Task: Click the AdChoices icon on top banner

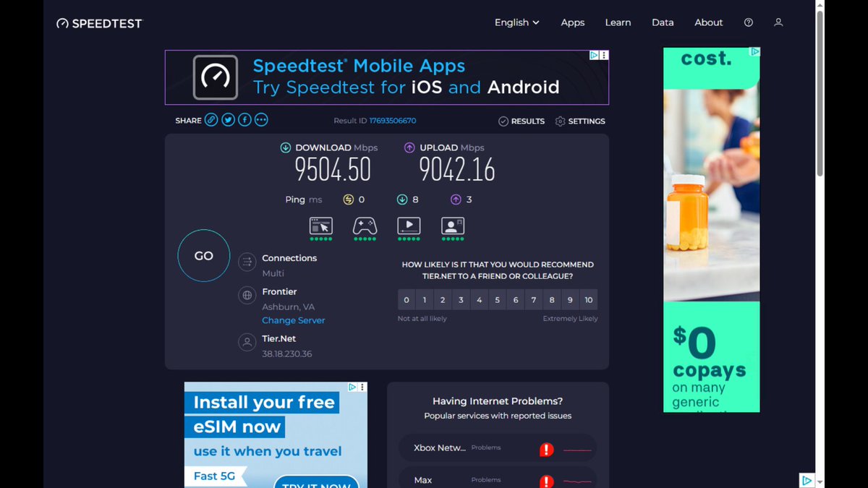Action: click(x=594, y=55)
